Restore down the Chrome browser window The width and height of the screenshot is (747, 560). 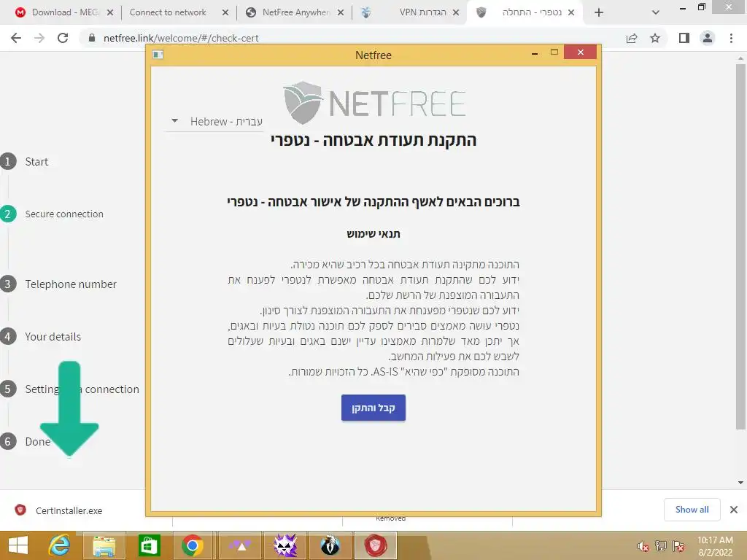click(x=702, y=7)
